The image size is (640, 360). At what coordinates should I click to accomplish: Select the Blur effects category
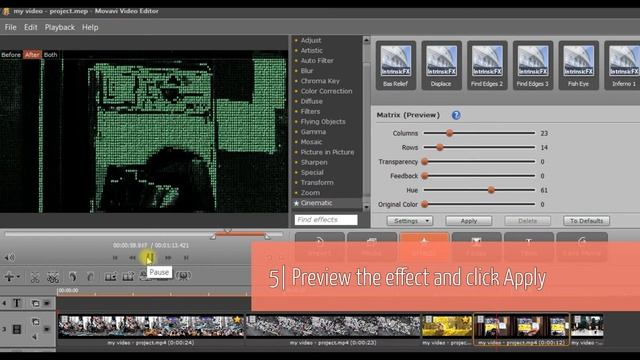tap(307, 71)
